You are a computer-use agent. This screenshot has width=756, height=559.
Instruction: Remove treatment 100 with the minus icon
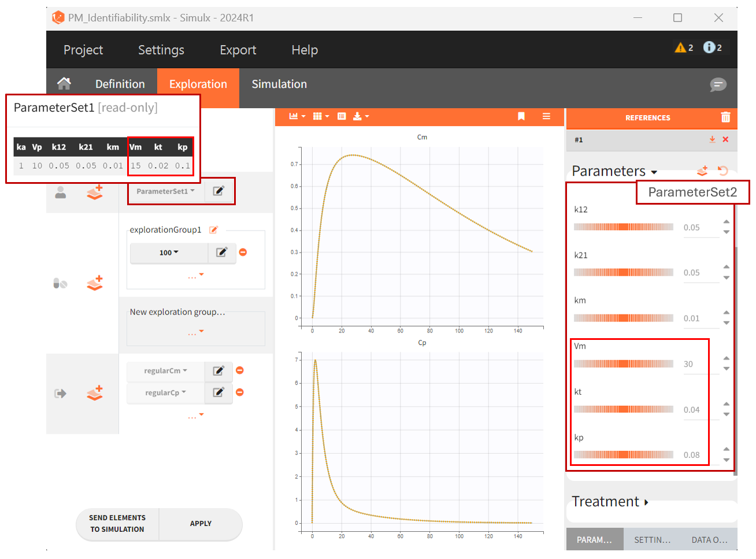(x=243, y=252)
